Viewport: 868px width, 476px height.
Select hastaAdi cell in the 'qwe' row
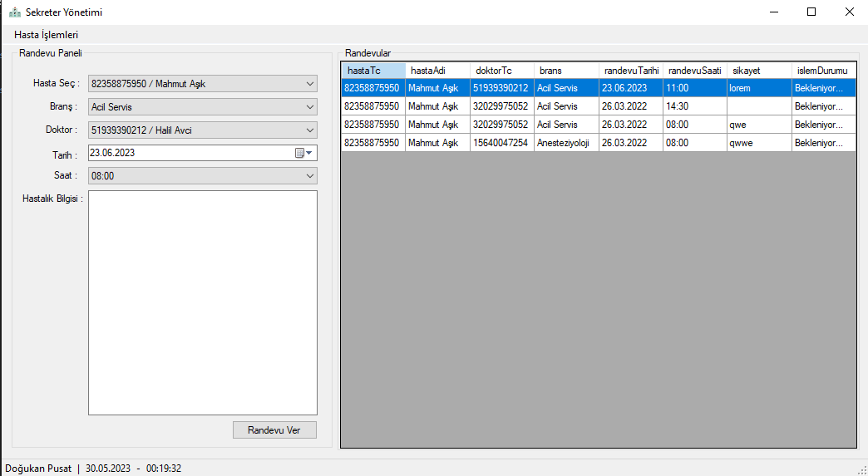[x=437, y=125]
